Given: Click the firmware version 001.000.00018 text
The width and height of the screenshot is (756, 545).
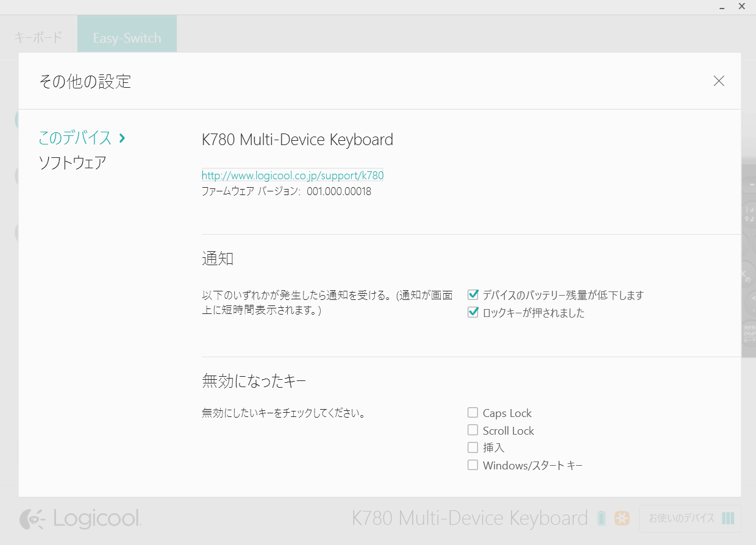Looking at the screenshot, I should point(339,191).
